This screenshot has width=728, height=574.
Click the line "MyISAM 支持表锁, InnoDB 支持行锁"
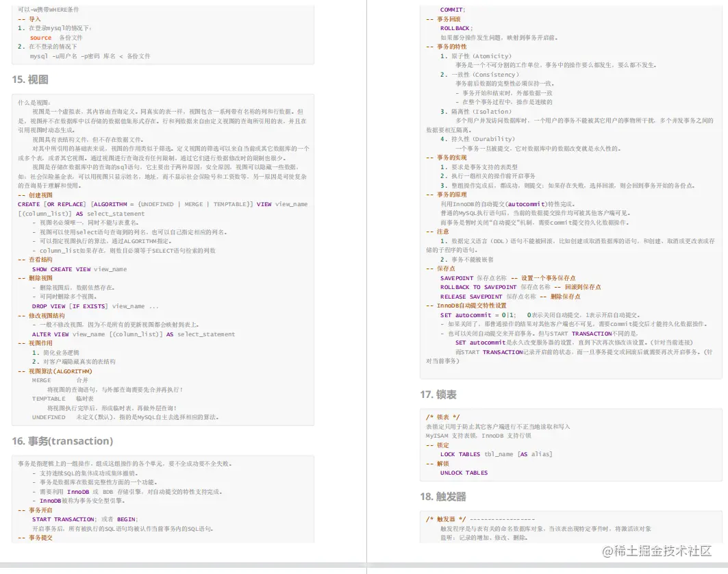point(478,436)
